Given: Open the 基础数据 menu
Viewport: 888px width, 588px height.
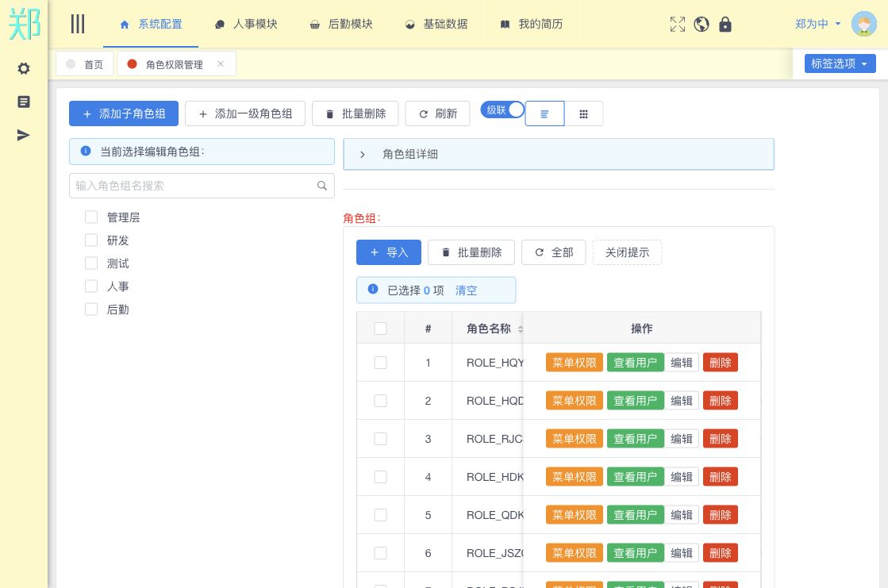Looking at the screenshot, I should click(x=436, y=24).
